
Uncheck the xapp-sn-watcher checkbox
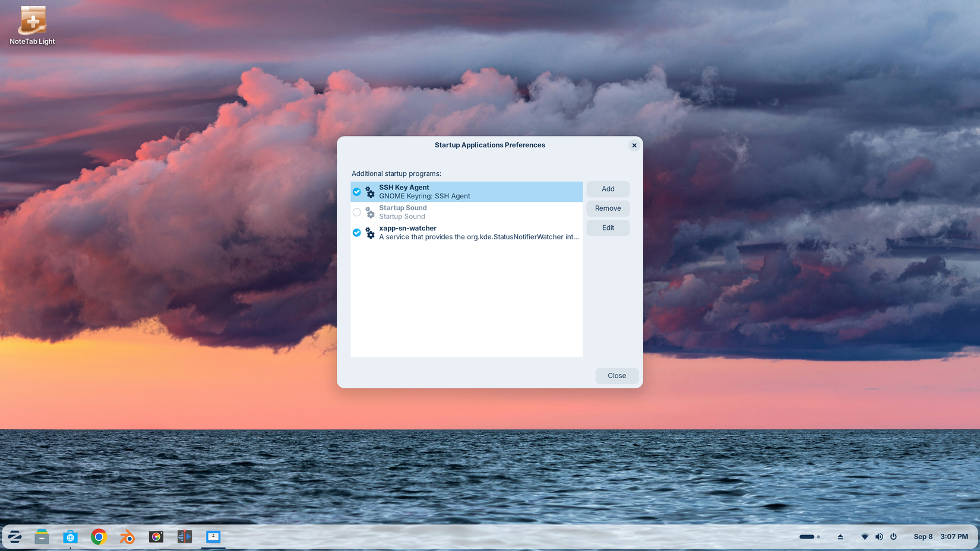click(357, 233)
